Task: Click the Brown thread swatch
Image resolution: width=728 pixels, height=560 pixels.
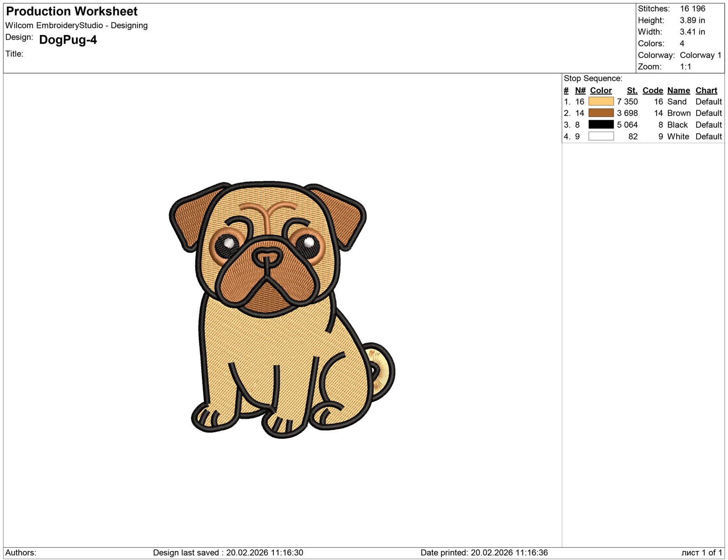Action: 601,113
